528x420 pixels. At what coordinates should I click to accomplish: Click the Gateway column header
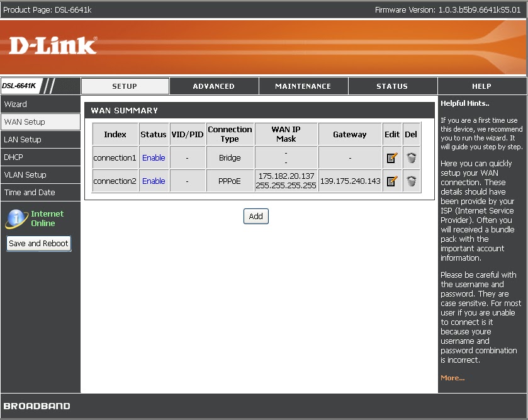[x=350, y=134]
